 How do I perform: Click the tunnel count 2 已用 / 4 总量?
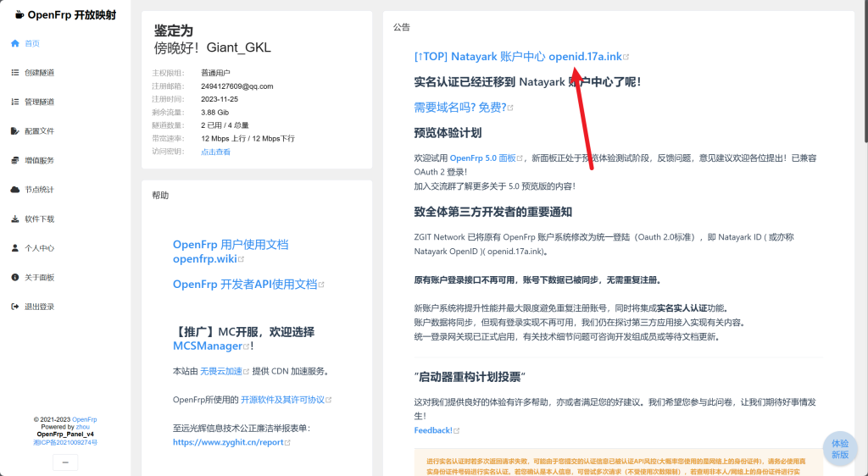(x=225, y=125)
